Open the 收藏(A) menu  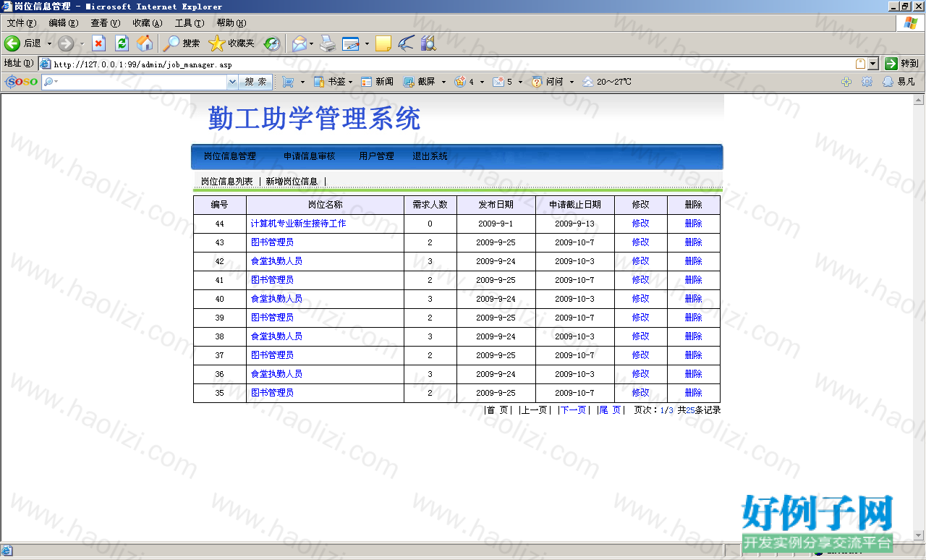148,23
